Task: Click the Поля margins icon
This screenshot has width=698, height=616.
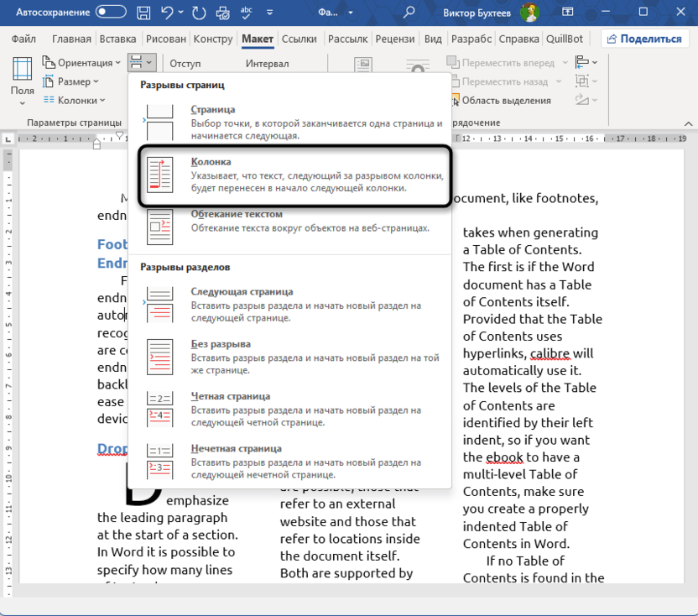Action: (22, 76)
